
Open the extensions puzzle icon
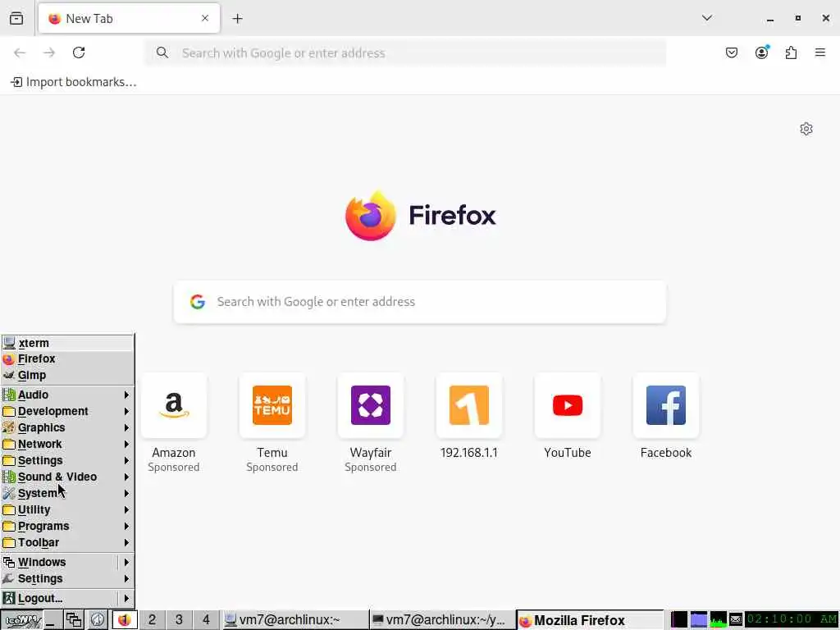coord(791,52)
